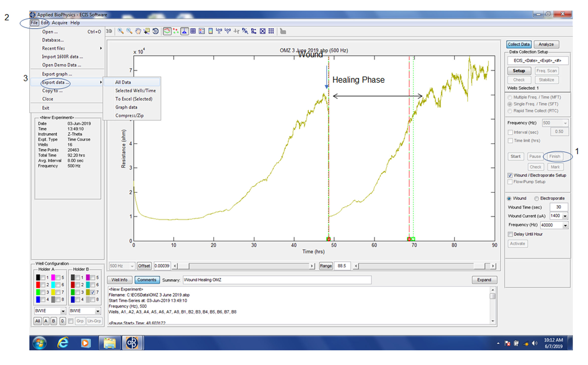Viewport: 588px width, 365px height.
Task: Click the Acquire menu
Action: coord(60,23)
